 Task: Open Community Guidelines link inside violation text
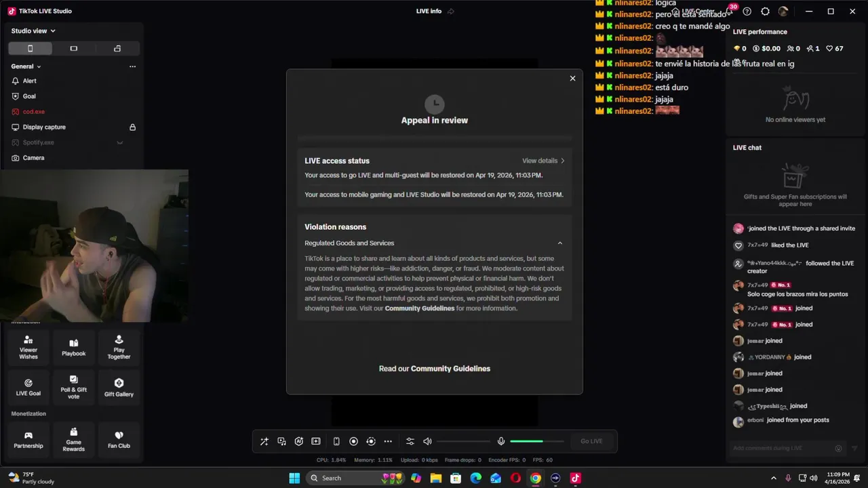coord(420,308)
